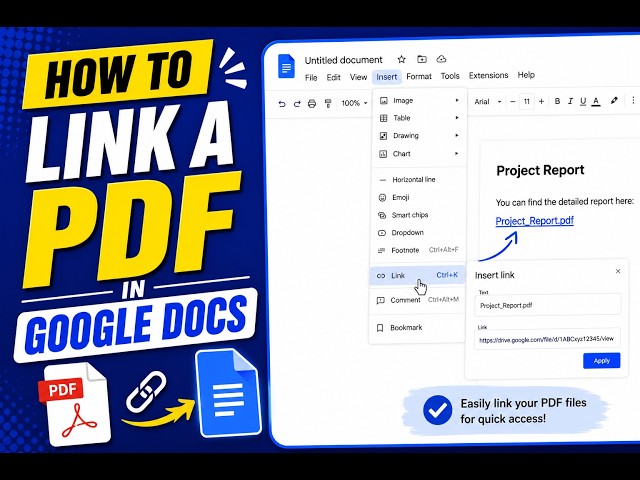This screenshot has height=480, width=640.
Task: Click the text "You can find the detailed report here:"
Action: (564, 202)
